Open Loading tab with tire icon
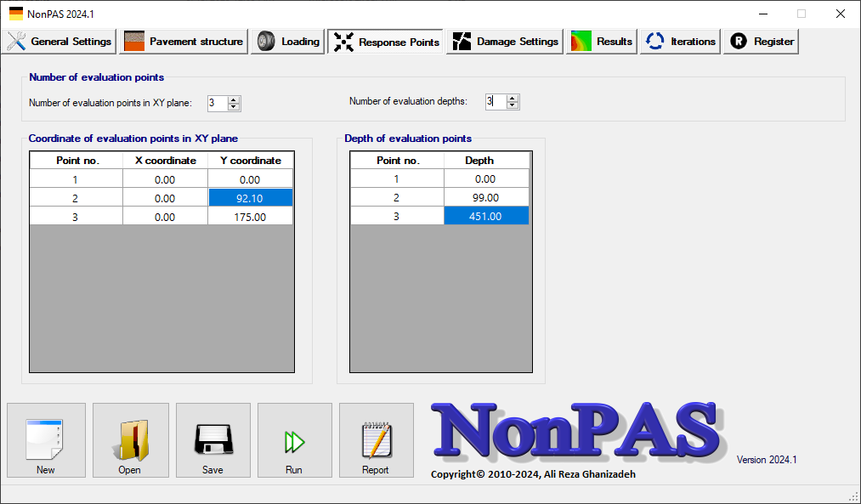The height and width of the screenshot is (504, 861). (289, 41)
